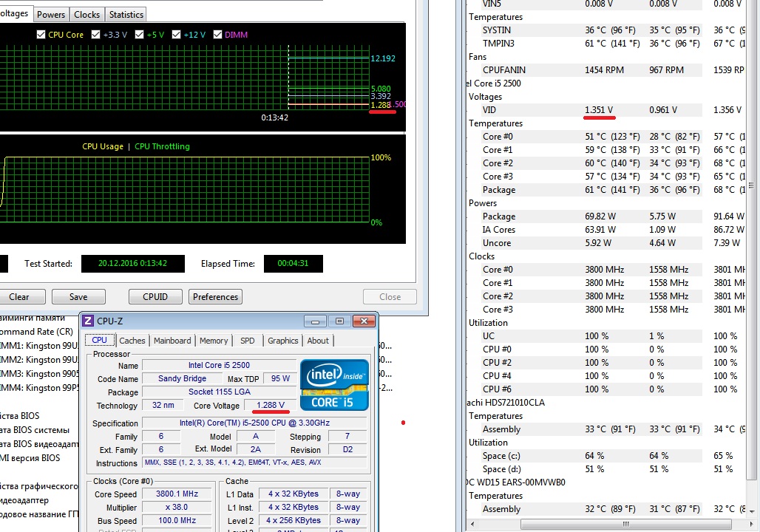The width and height of the screenshot is (760, 532).
Task: Click the vertical scrollbar thumb grip
Action: point(752,185)
